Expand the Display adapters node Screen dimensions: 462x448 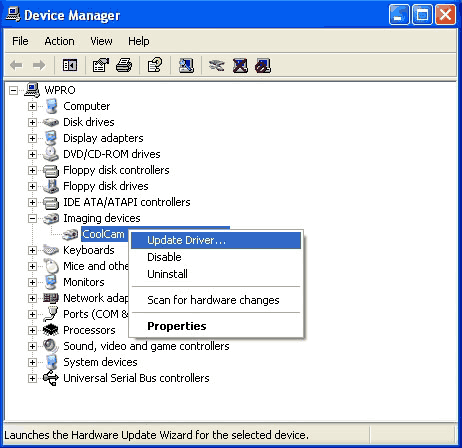coord(32,138)
